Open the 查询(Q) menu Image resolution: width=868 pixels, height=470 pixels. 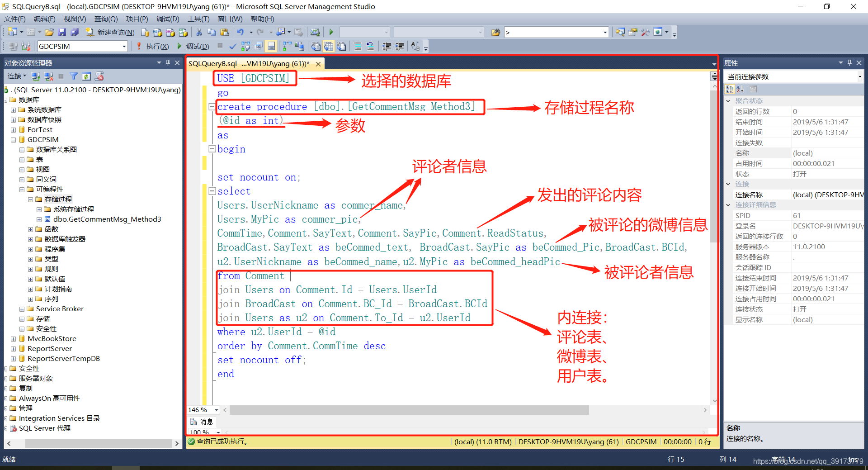[x=106, y=19]
